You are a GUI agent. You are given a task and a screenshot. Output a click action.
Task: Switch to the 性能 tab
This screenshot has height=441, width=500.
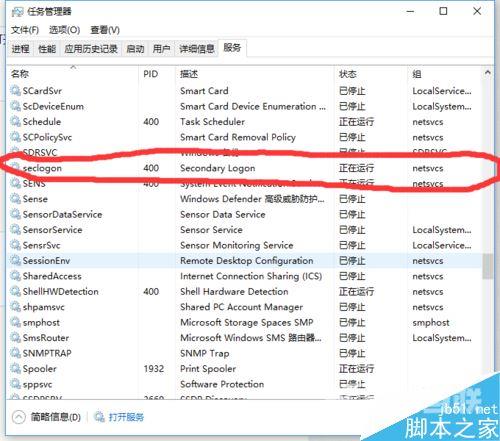point(47,49)
